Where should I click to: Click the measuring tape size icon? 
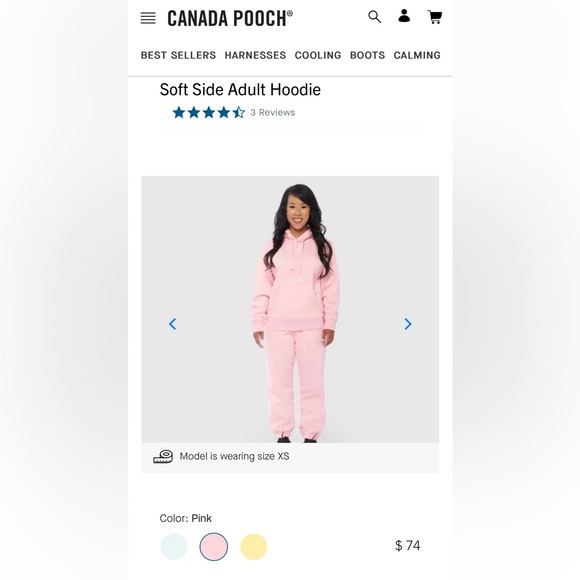tap(163, 456)
